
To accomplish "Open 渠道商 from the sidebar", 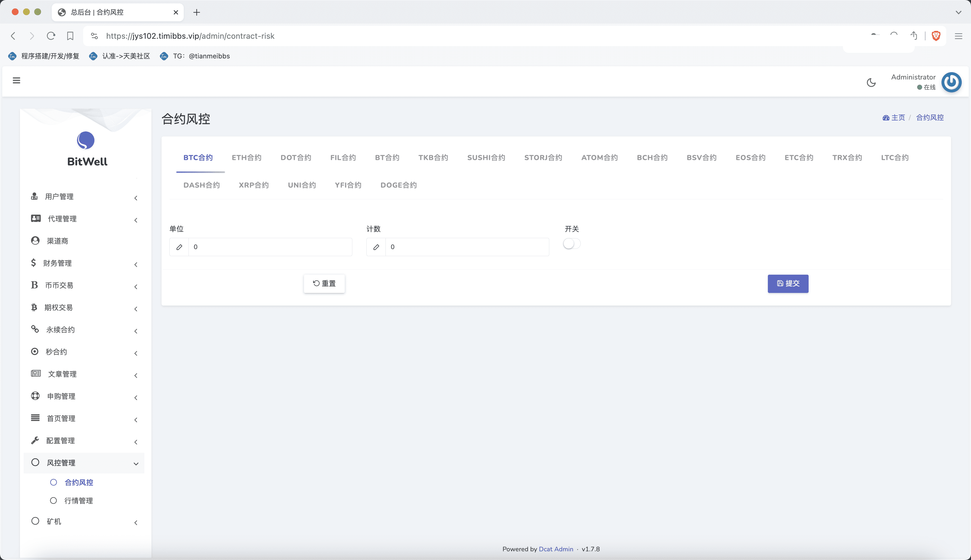I will tap(58, 241).
